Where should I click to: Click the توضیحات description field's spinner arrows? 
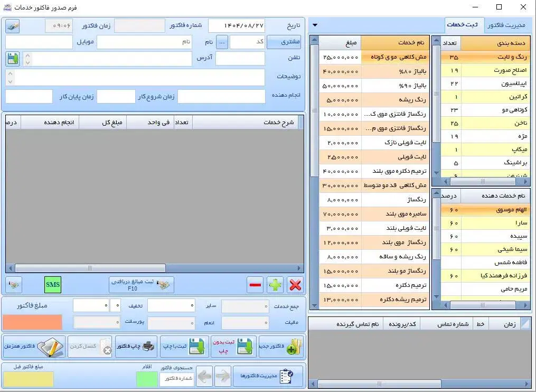coord(10,78)
